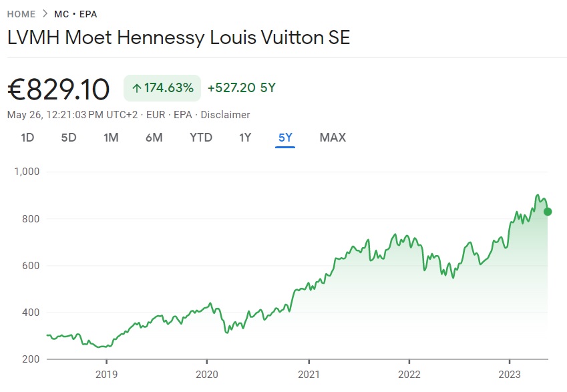
Task: Click the HOME breadcrumb link
Action: [21, 14]
